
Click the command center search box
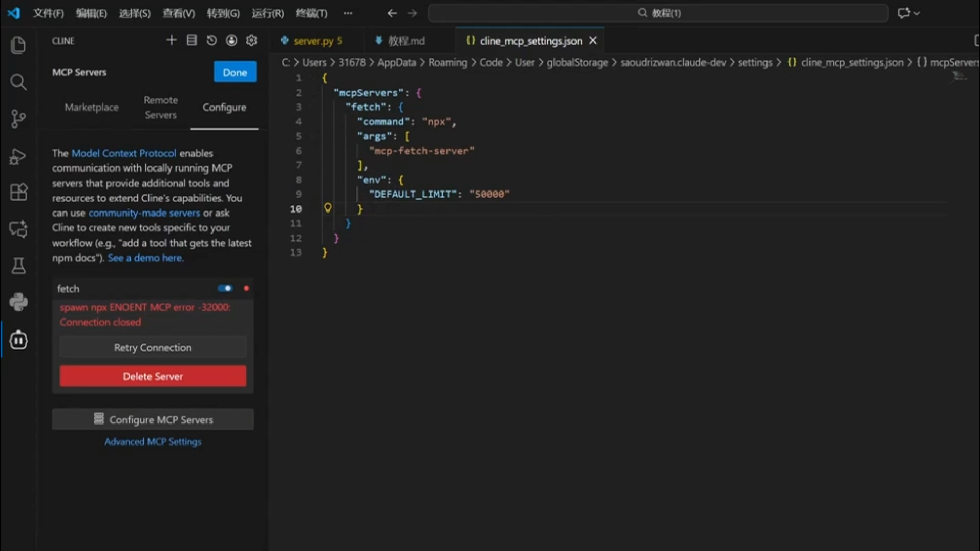658,13
